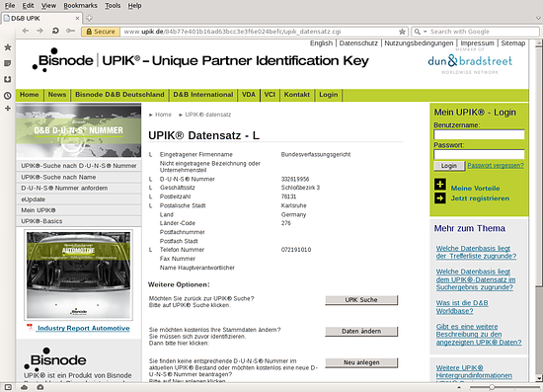Adjust the page zoom slider
The height and width of the screenshot is (392, 543).
click(492, 387)
